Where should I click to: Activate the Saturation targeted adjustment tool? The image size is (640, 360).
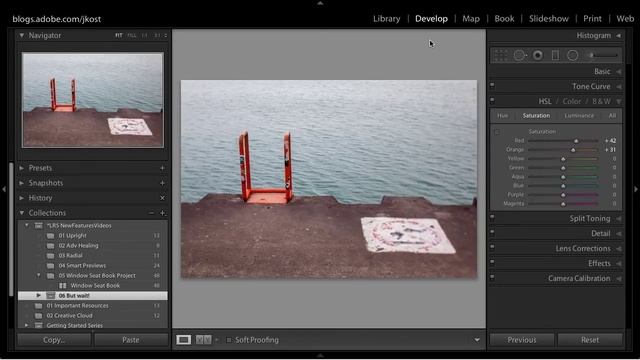pyautogui.click(x=497, y=132)
